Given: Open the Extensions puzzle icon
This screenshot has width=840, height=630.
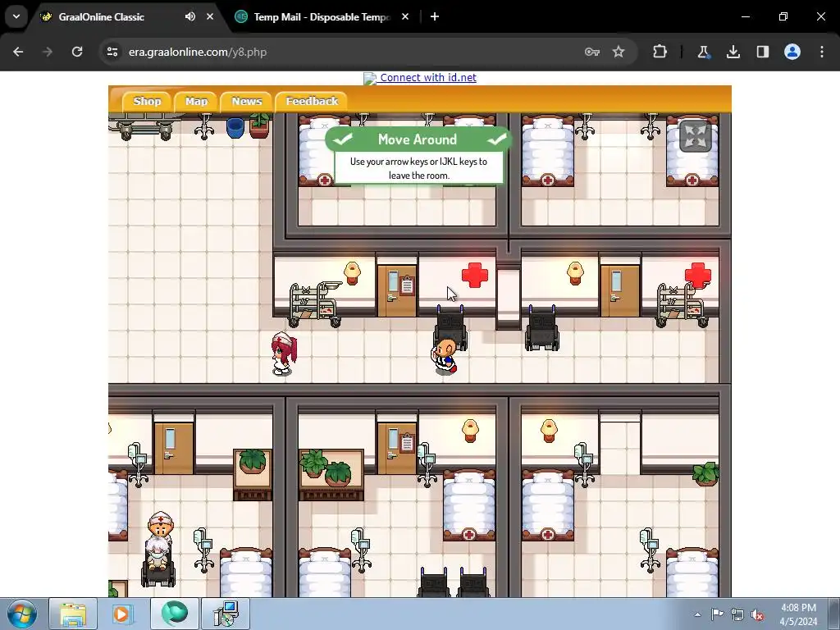Looking at the screenshot, I should (660, 52).
